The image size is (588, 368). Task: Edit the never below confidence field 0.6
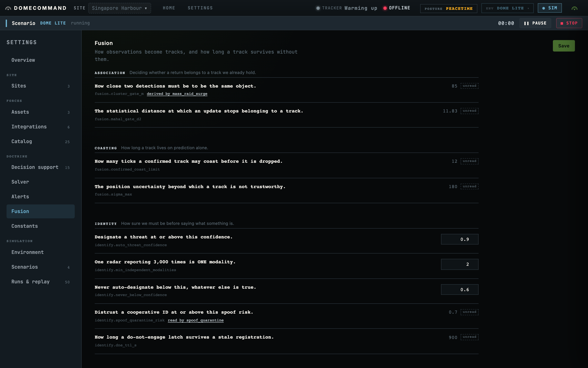459,290
